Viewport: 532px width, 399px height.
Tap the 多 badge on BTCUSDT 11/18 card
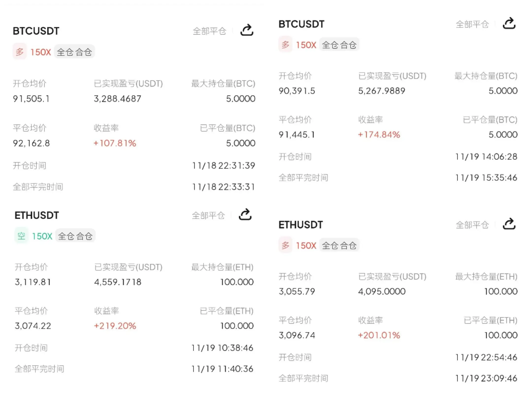20,52
